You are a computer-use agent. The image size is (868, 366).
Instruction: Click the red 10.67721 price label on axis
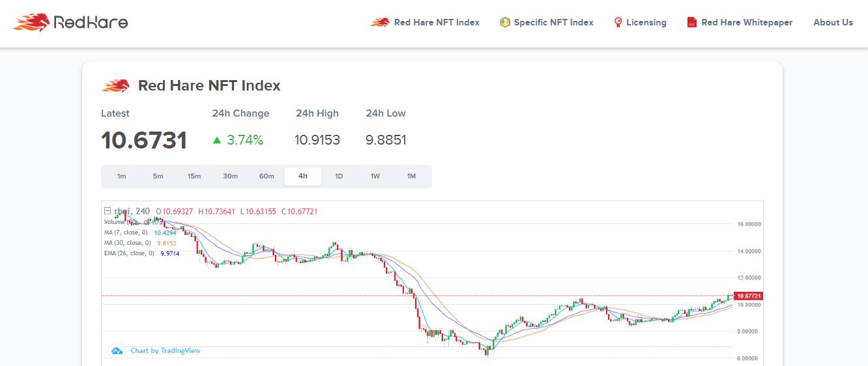coord(748,296)
